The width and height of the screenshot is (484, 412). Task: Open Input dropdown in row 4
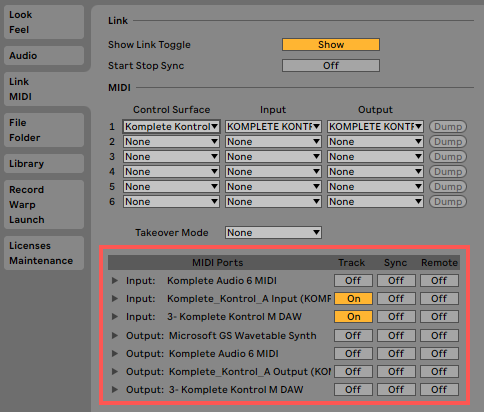(273, 172)
